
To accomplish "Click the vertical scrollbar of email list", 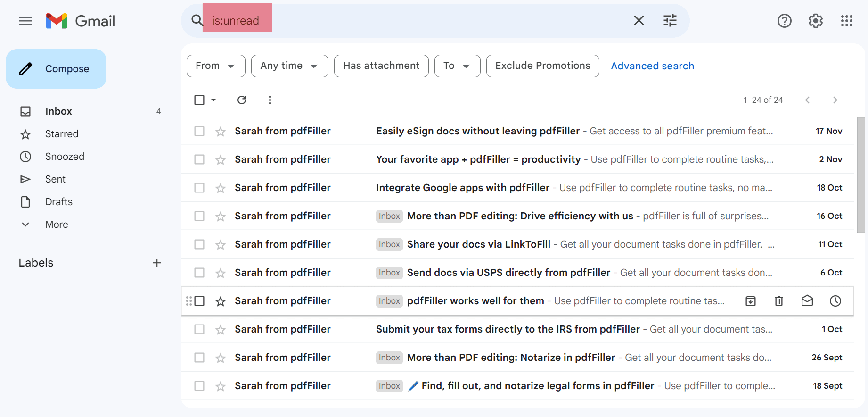I will 861,175.
